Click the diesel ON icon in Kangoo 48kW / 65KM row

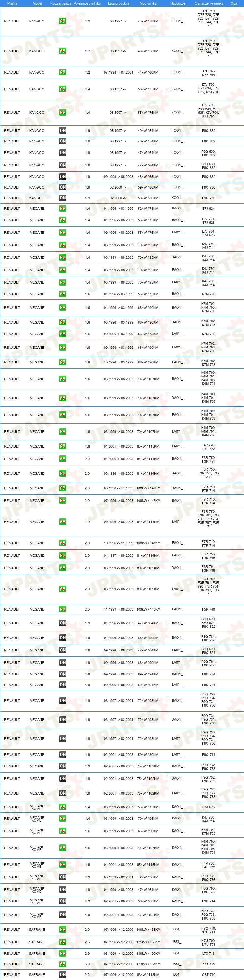point(63,177)
